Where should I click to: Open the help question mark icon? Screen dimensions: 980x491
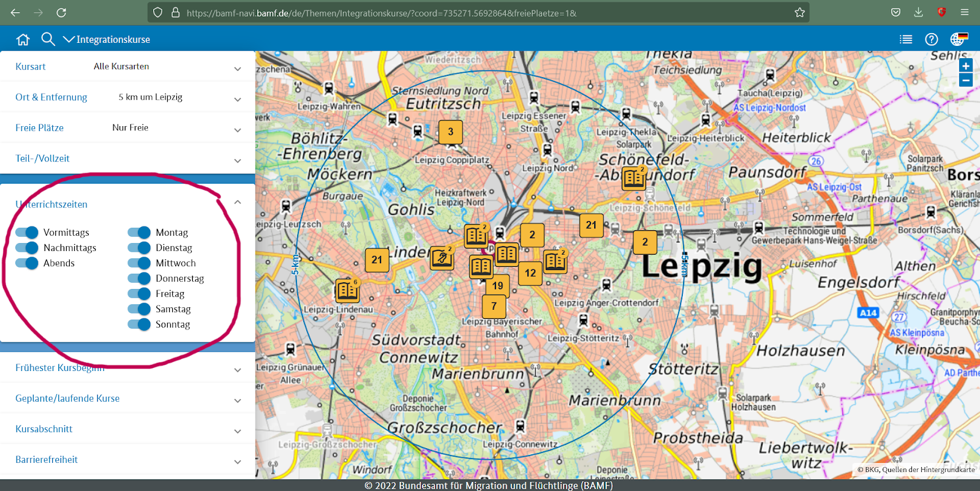[932, 39]
